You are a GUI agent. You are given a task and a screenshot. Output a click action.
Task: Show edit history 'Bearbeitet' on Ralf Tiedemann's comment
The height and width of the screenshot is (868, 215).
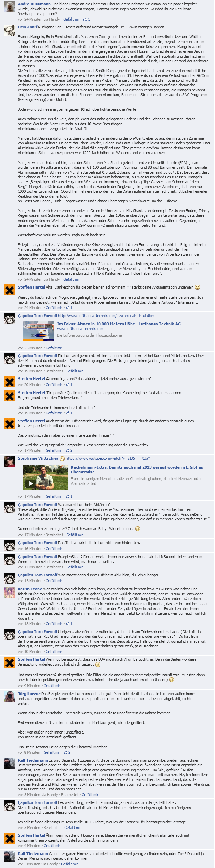click(70, 795)
